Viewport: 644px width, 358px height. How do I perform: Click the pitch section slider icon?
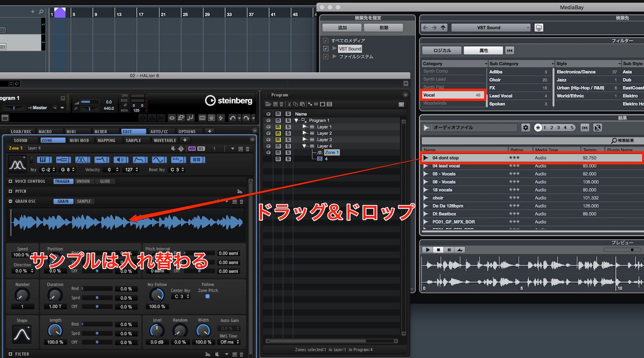64,160
